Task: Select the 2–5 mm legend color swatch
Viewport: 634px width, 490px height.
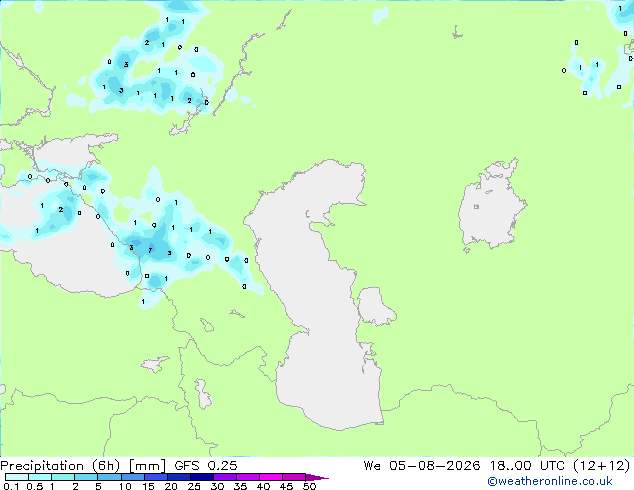Action: coord(86,477)
